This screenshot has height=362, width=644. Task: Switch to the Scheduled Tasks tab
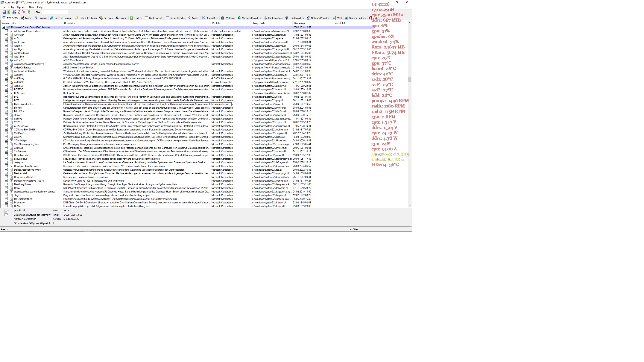click(86, 18)
